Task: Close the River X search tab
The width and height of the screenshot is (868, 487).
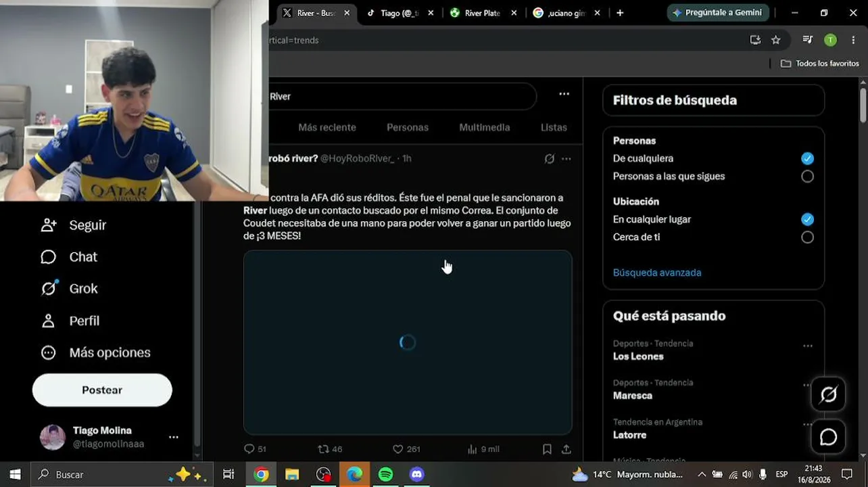Action: [347, 13]
